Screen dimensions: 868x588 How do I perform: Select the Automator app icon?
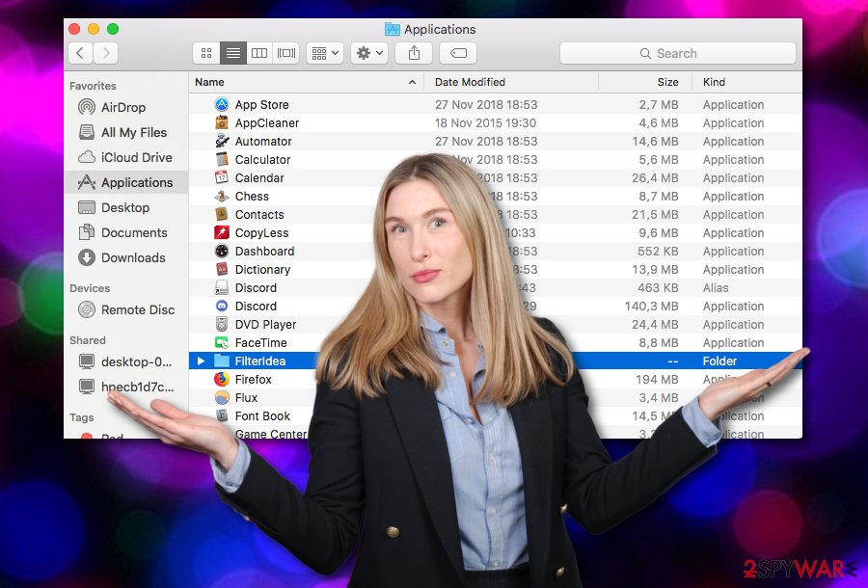click(x=222, y=141)
